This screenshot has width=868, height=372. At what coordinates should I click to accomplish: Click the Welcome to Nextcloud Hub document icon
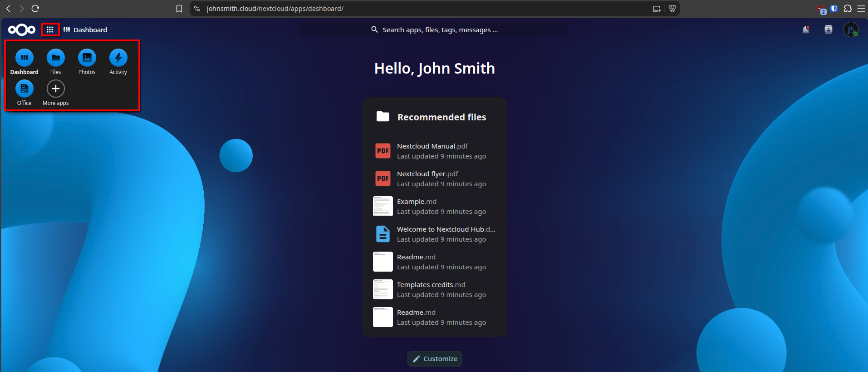point(383,234)
